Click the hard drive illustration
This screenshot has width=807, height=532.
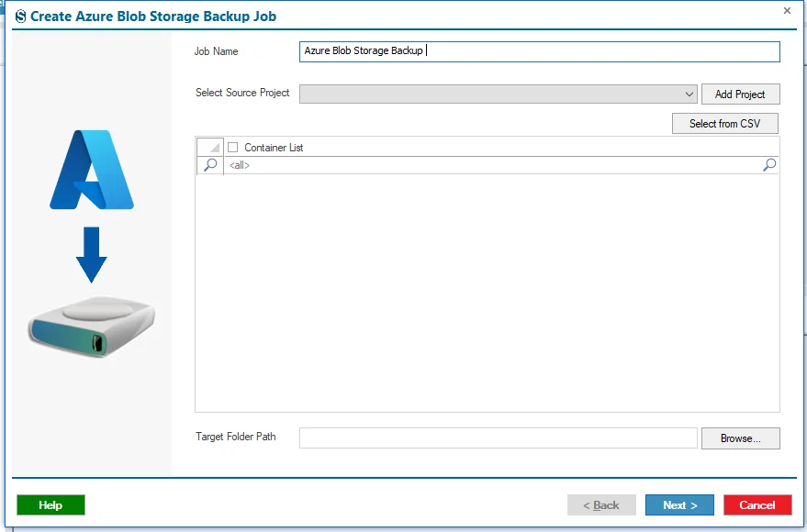[92, 326]
